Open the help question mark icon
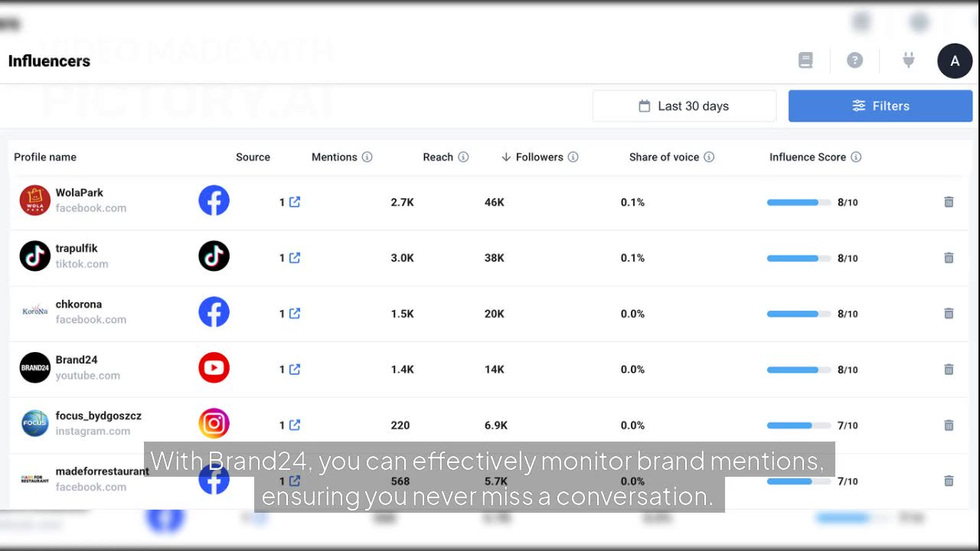Image resolution: width=980 pixels, height=551 pixels. click(854, 60)
